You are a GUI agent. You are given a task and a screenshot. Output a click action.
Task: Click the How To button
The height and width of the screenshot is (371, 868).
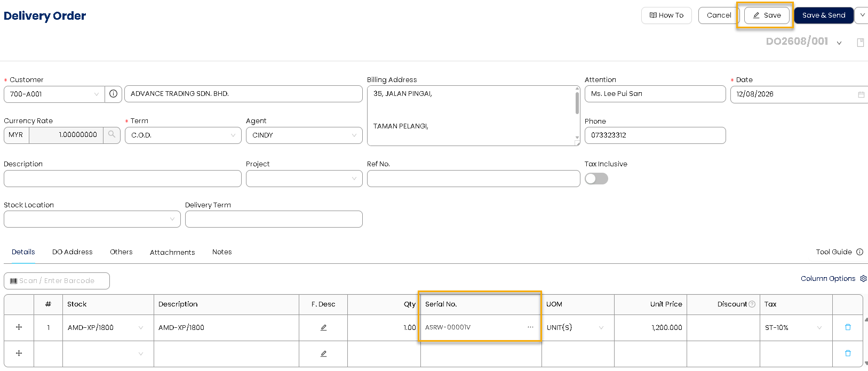[x=666, y=15]
